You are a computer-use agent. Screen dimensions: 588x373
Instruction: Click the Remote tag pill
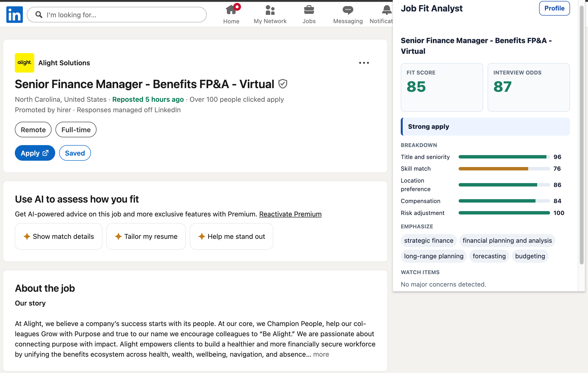(33, 130)
